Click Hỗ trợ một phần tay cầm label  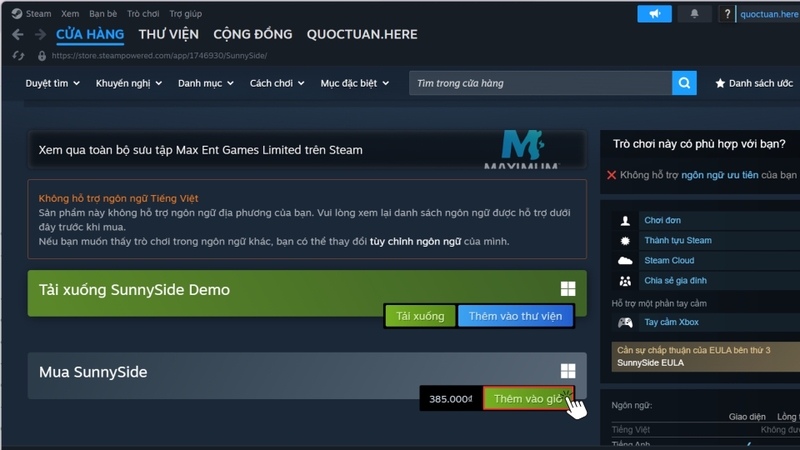pos(659,304)
